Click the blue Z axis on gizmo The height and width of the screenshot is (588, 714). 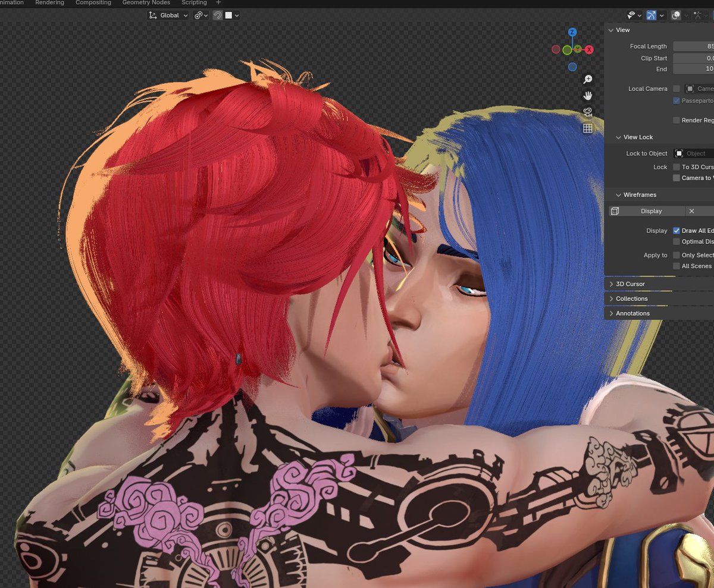click(572, 32)
